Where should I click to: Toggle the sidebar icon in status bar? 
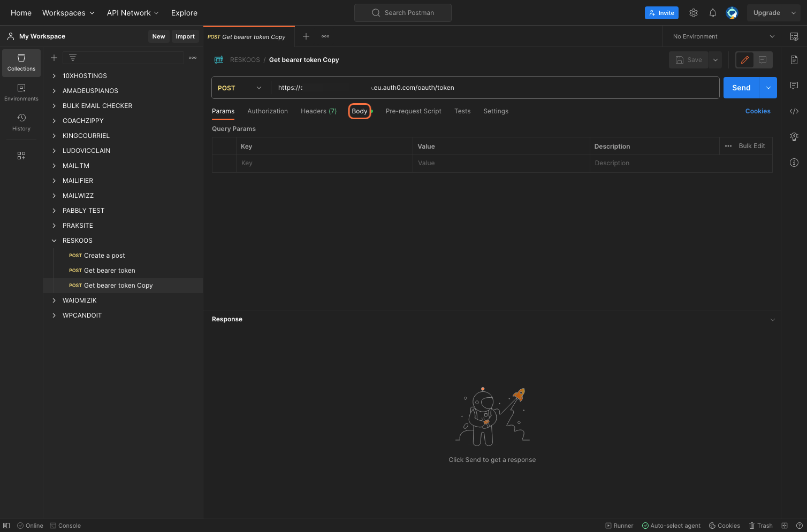click(x=6, y=526)
